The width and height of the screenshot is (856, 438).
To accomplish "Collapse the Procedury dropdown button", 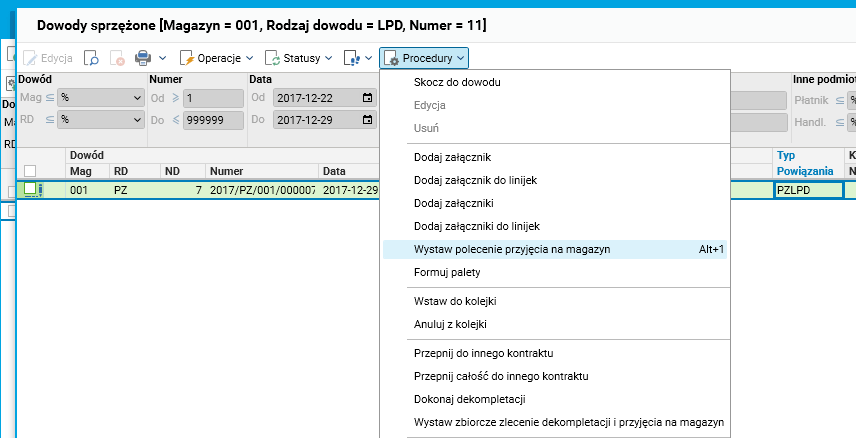I will [424, 58].
